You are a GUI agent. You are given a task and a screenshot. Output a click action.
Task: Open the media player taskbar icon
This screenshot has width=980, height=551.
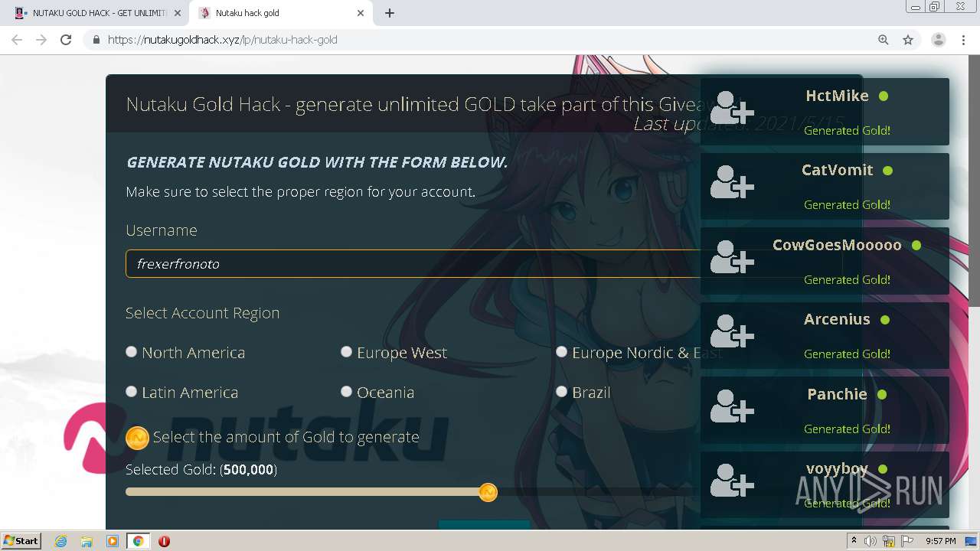113,541
